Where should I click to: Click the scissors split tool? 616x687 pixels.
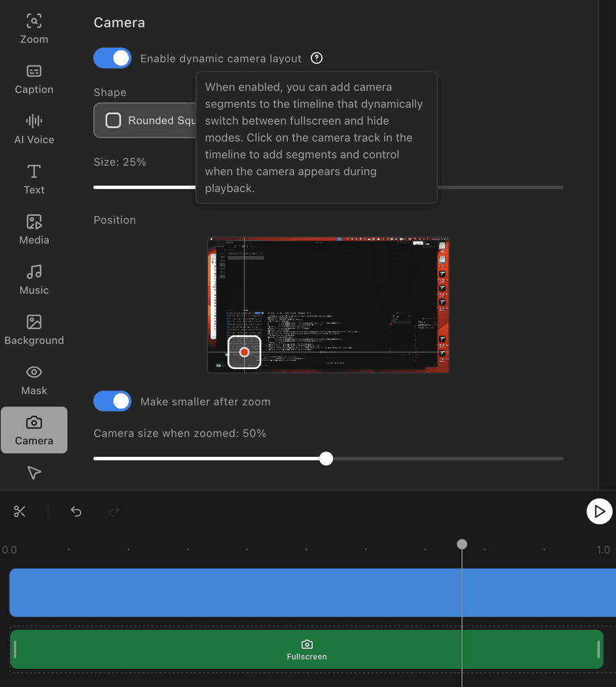[x=19, y=512]
